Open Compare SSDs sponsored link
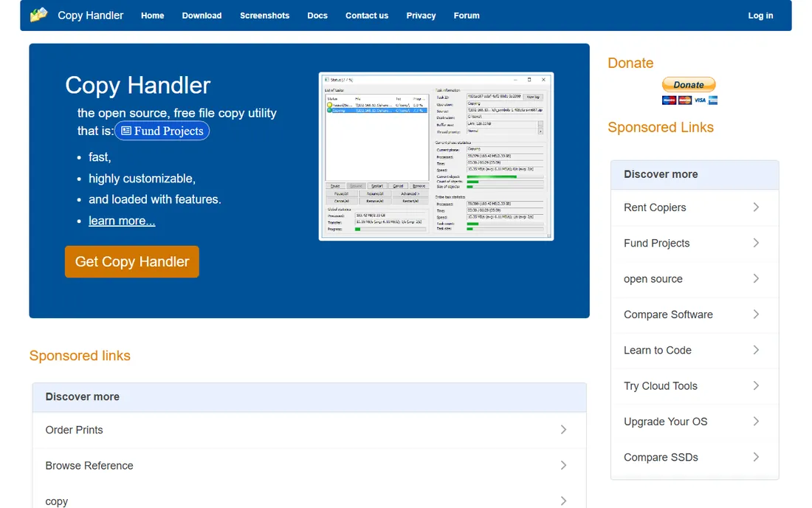812x508 pixels. point(695,458)
